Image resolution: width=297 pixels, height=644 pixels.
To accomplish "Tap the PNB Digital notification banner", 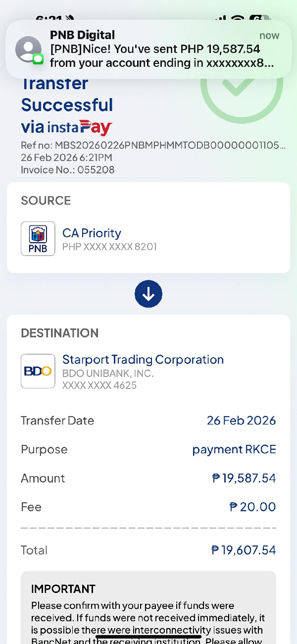I will (148, 49).
